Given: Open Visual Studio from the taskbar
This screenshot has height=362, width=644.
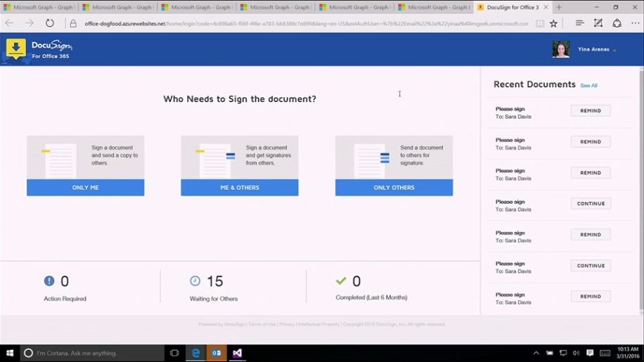Looking at the screenshot, I should click(237, 353).
